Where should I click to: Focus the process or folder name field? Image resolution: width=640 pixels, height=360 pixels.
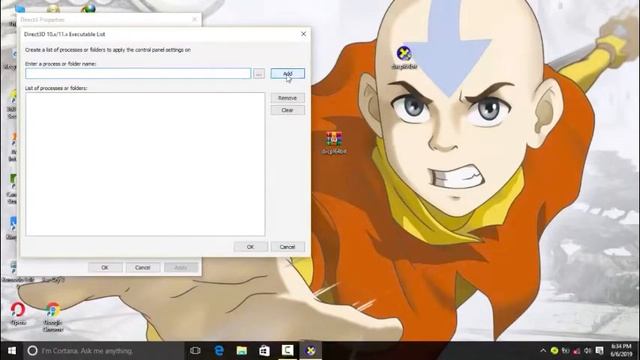pyautogui.click(x=138, y=73)
